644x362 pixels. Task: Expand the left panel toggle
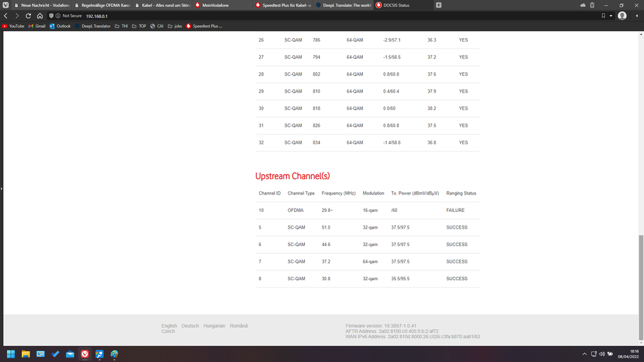(x=1, y=189)
